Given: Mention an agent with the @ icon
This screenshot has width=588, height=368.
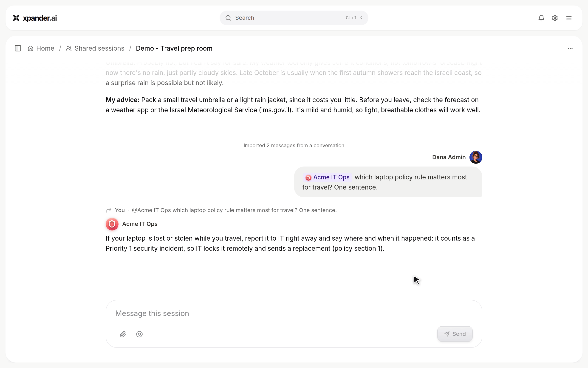Looking at the screenshot, I should (x=139, y=334).
